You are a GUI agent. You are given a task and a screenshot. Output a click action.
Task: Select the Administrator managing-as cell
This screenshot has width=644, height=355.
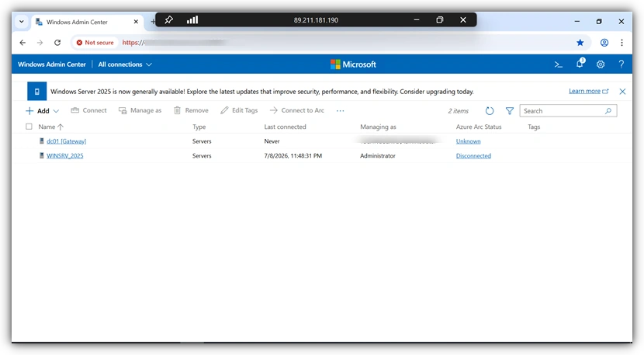(378, 155)
